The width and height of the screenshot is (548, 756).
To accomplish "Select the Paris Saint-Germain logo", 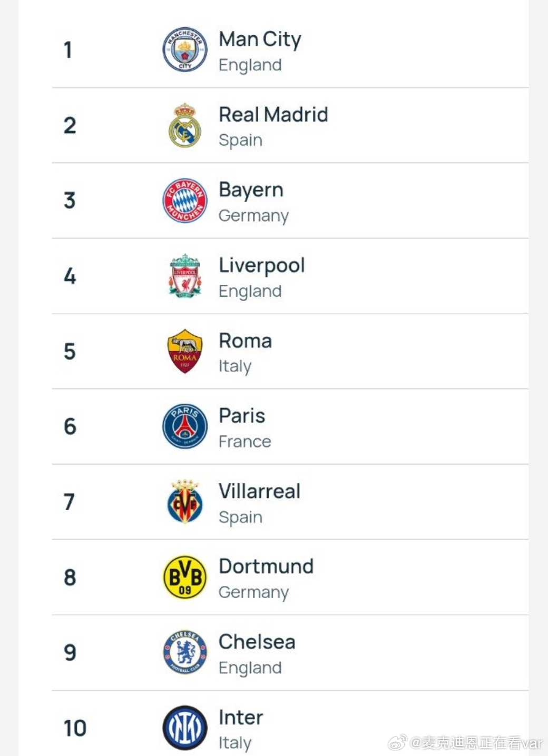I will pyautogui.click(x=184, y=426).
